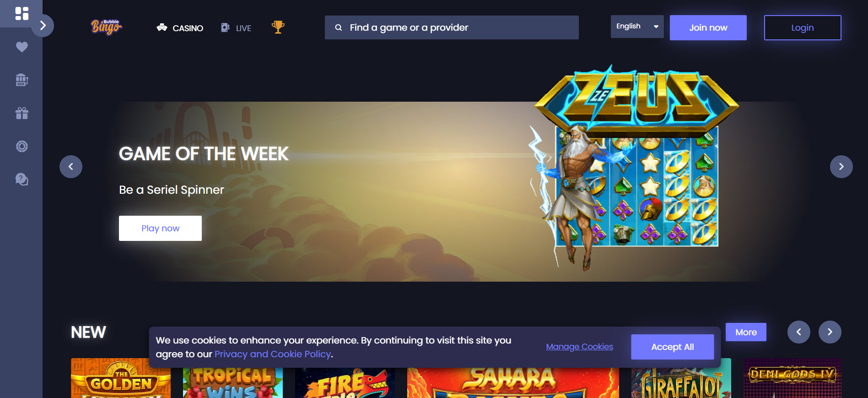
Task: Select the slot machine icon in sidebar
Action: [x=22, y=80]
